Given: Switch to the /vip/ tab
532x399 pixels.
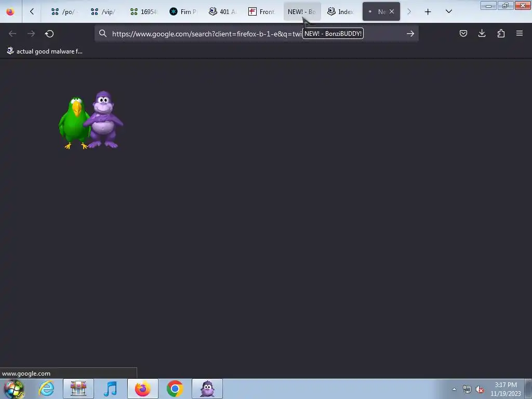Looking at the screenshot, I should (104, 12).
